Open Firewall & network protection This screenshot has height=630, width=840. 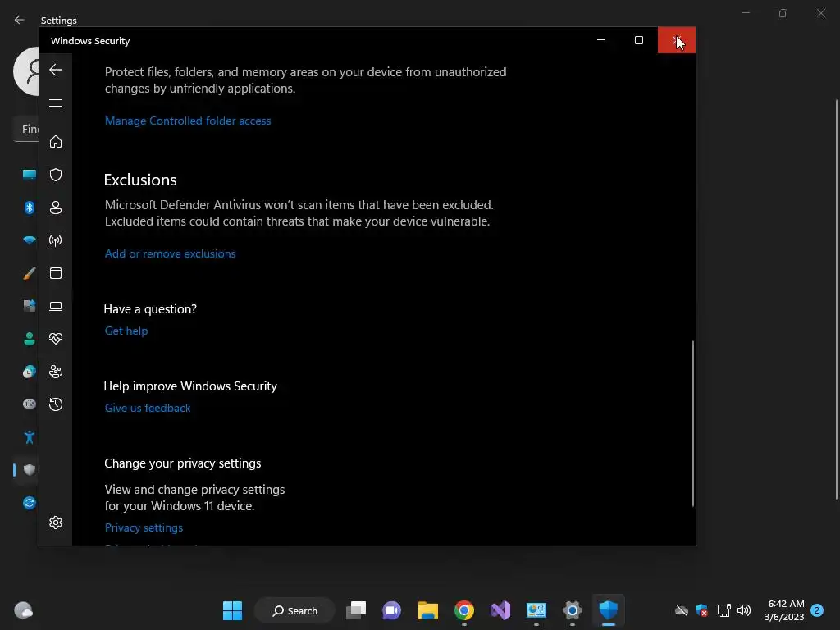point(56,240)
